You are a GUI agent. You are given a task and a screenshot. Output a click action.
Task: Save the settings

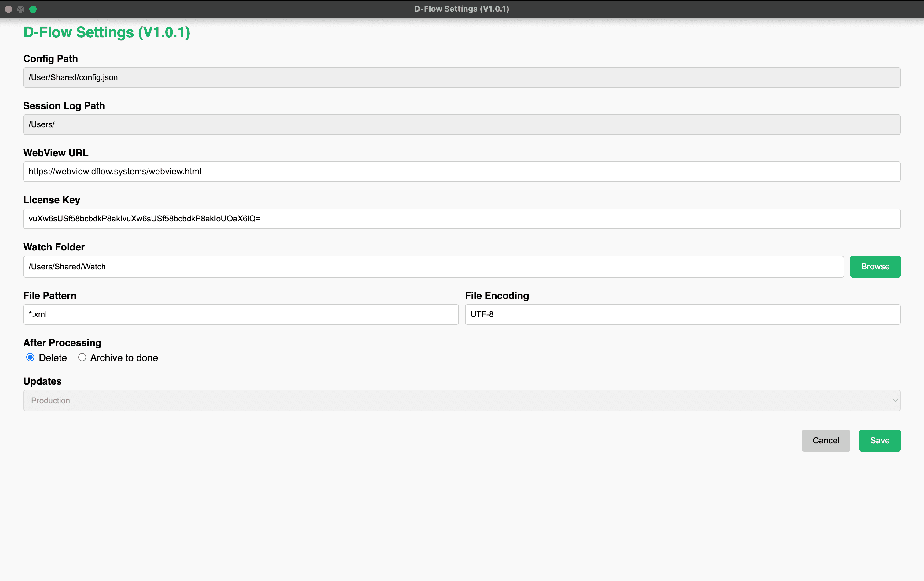coord(879,440)
